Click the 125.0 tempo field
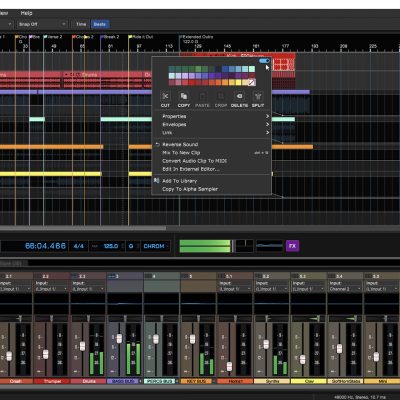 coord(111,246)
